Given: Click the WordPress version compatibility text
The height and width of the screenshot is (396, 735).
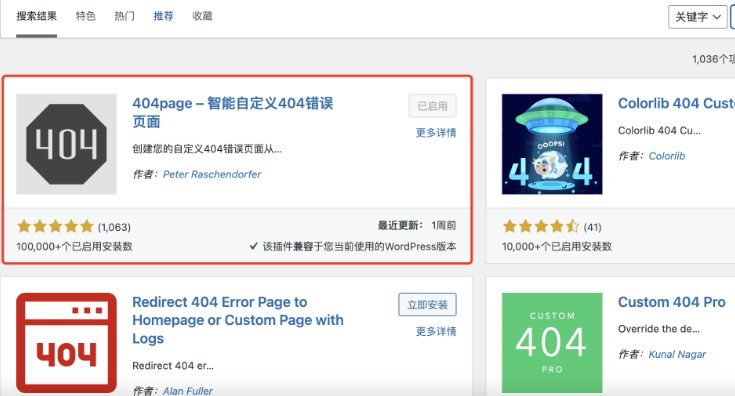Looking at the screenshot, I should point(359,247).
